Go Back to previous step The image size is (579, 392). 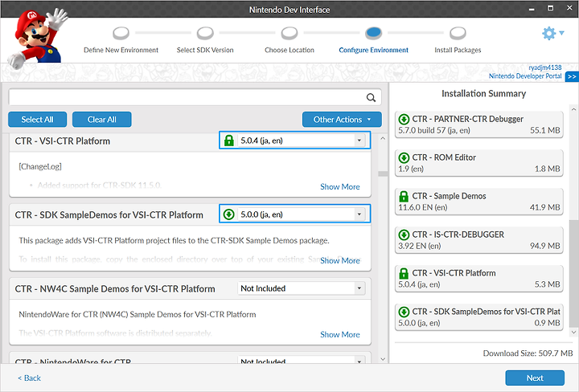[x=30, y=378]
